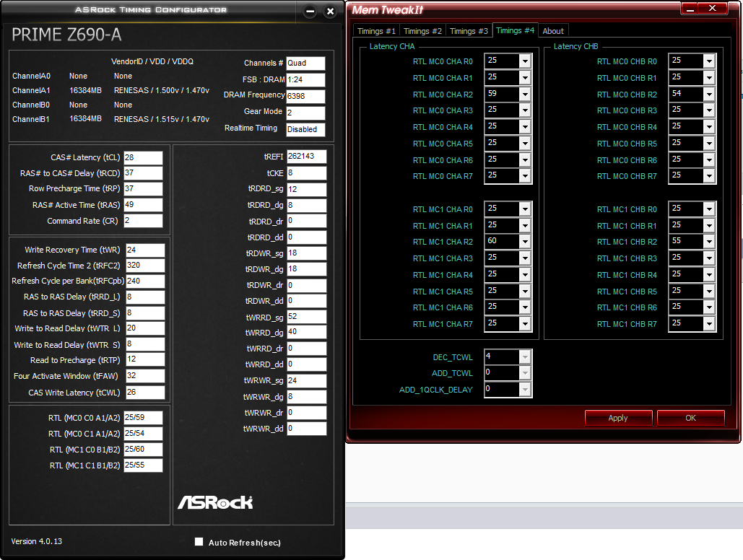This screenshot has width=743, height=560.
Task: Close the ASRock Timing Configurator window
Action: tap(330, 12)
